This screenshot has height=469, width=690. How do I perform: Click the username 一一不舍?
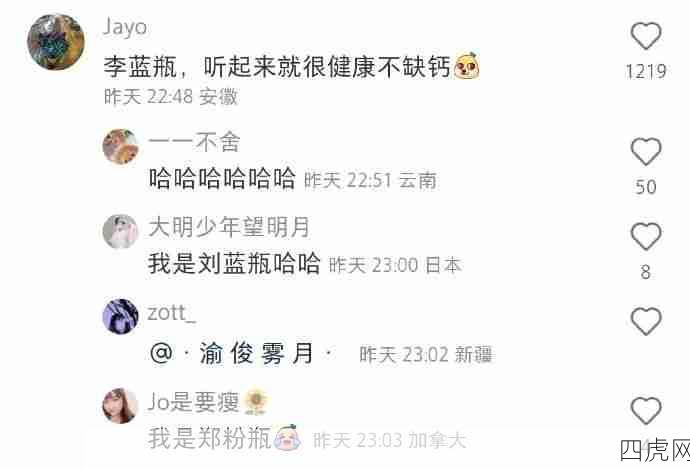[194, 142]
